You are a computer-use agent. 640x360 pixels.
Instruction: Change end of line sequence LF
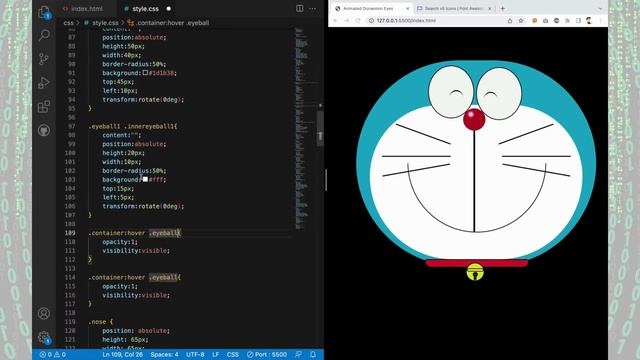(x=216, y=354)
